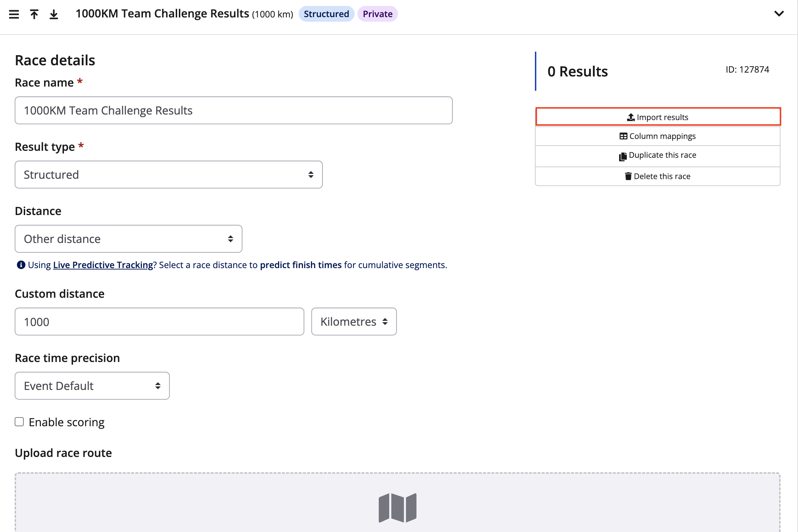Click the hamburger menu icon

pyautogui.click(x=14, y=14)
